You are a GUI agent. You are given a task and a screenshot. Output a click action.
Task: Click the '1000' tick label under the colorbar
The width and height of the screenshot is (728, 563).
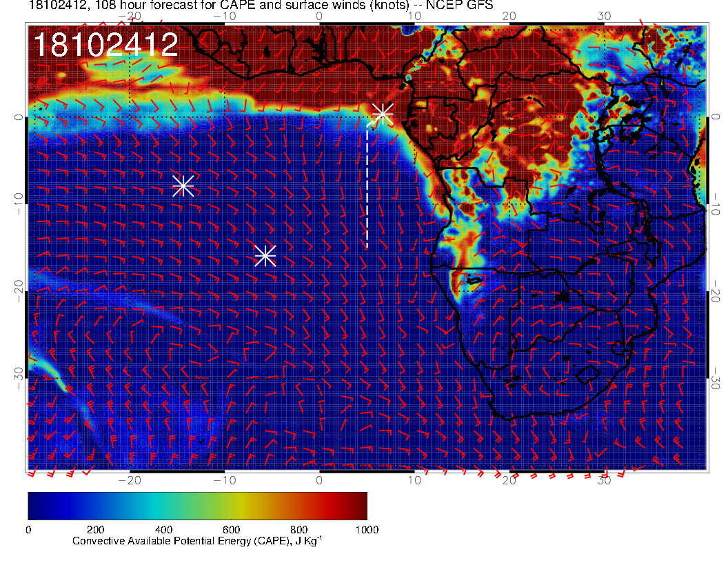367,530
